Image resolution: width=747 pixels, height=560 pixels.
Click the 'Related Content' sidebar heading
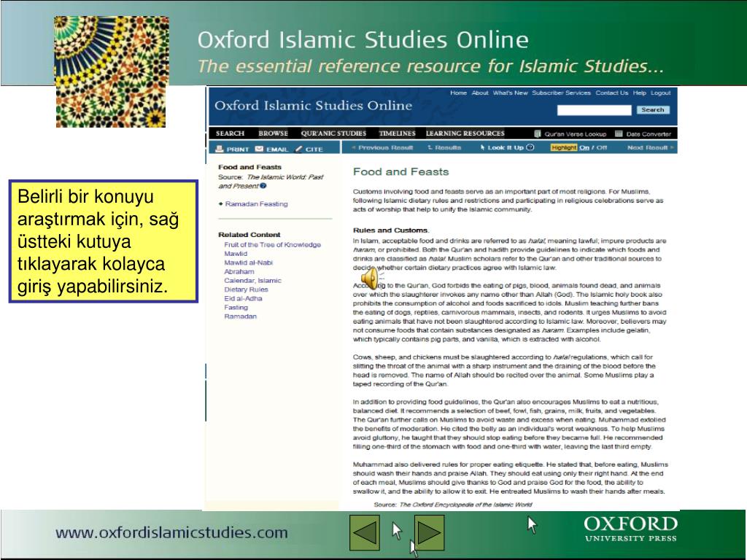pyautogui.click(x=249, y=235)
